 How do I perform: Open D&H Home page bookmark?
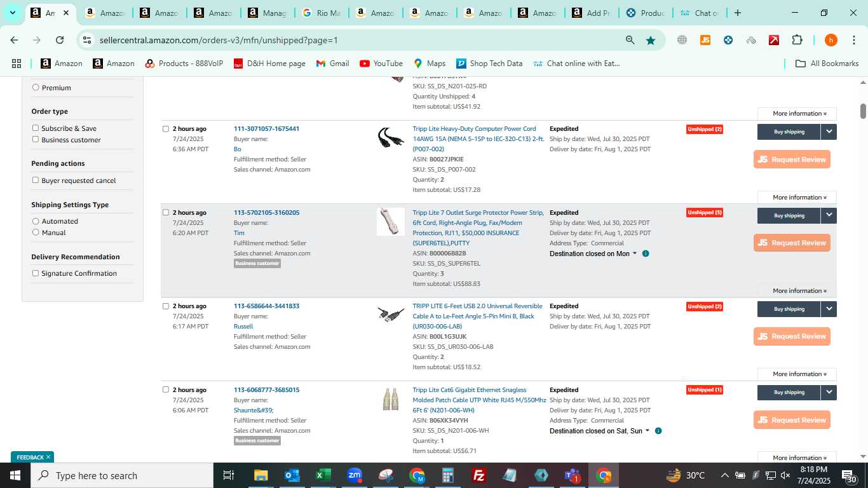(269, 64)
